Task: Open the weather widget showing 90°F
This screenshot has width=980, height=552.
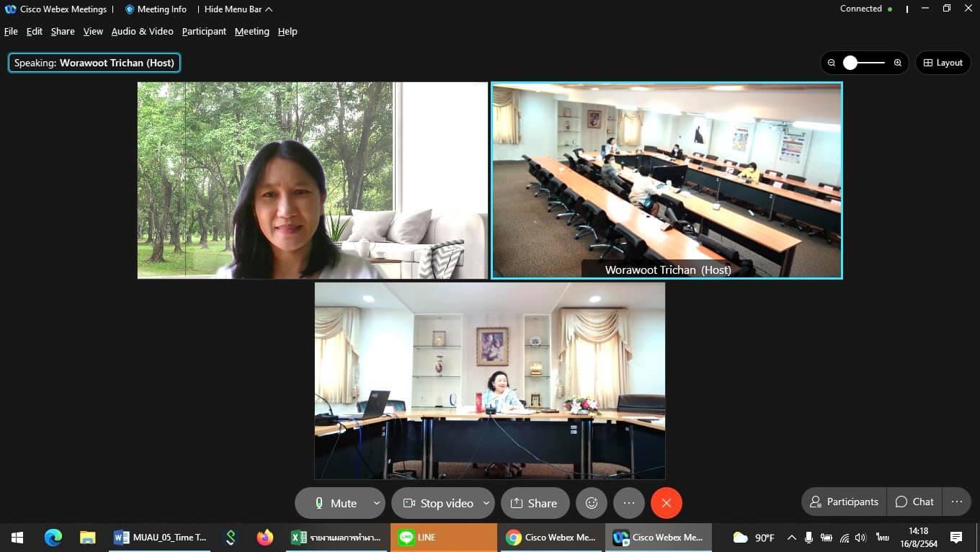Action: coord(754,538)
